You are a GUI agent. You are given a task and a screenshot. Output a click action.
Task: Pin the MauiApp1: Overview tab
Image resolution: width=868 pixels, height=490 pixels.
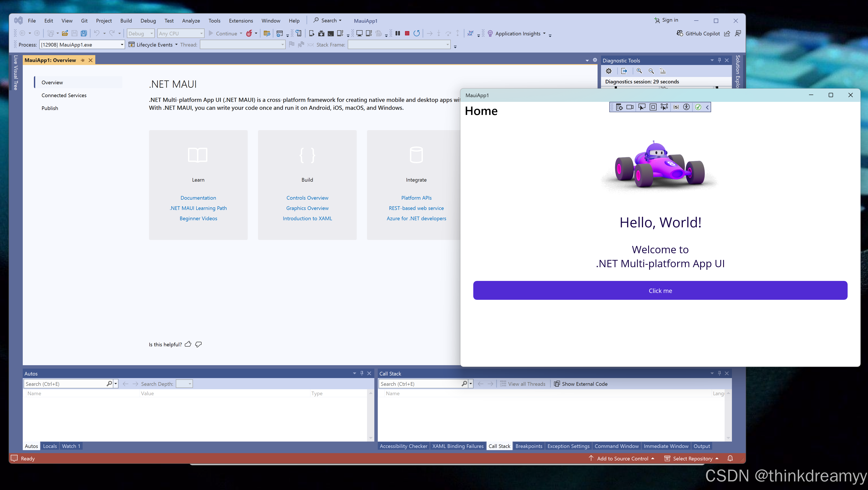click(x=83, y=60)
